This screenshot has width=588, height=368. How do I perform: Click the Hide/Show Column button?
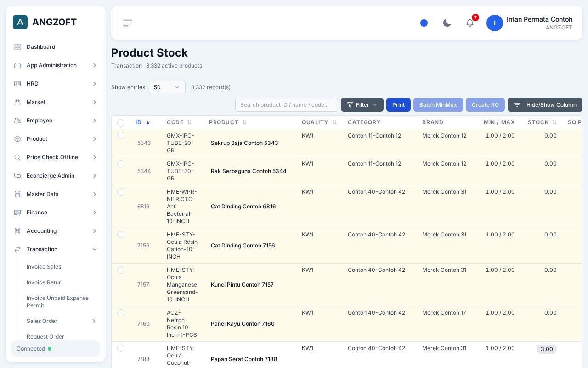pos(545,105)
